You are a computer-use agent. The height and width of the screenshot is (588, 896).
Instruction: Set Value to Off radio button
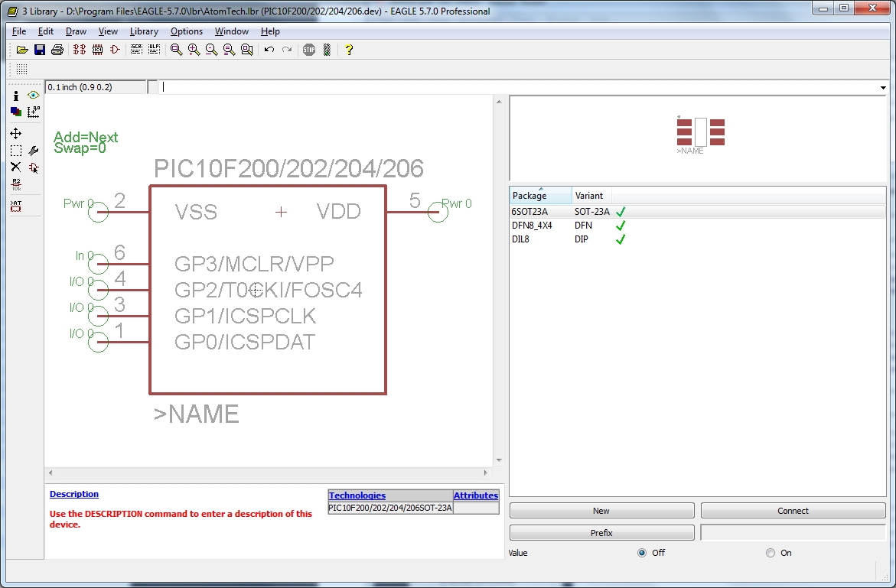642,553
